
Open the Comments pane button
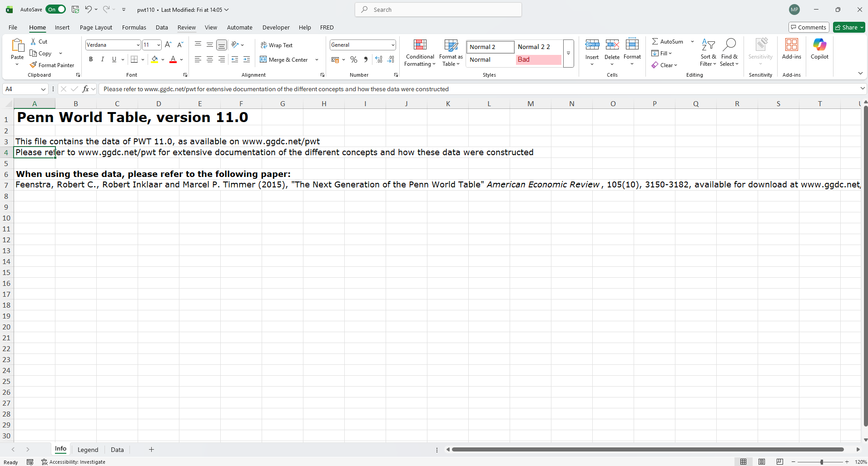[x=808, y=27]
